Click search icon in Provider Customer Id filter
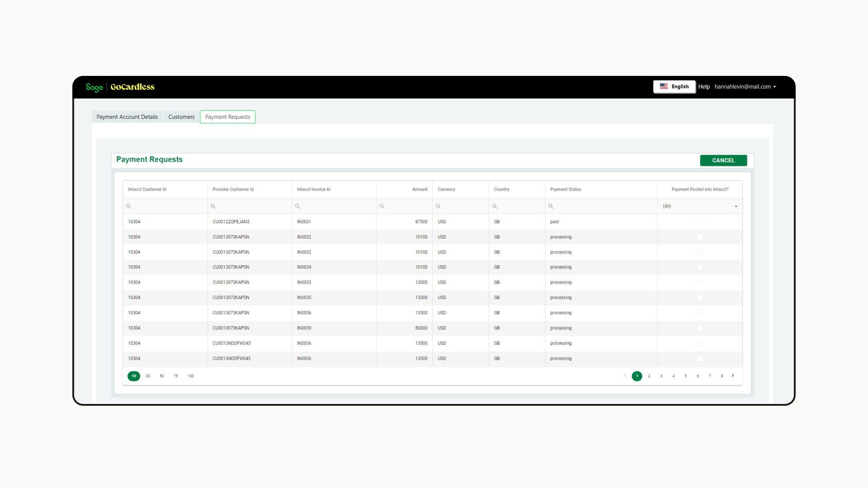 click(213, 206)
